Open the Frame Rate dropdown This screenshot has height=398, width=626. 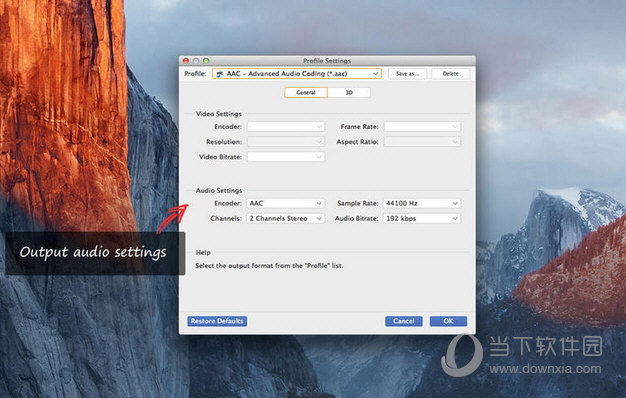click(422, 127)
